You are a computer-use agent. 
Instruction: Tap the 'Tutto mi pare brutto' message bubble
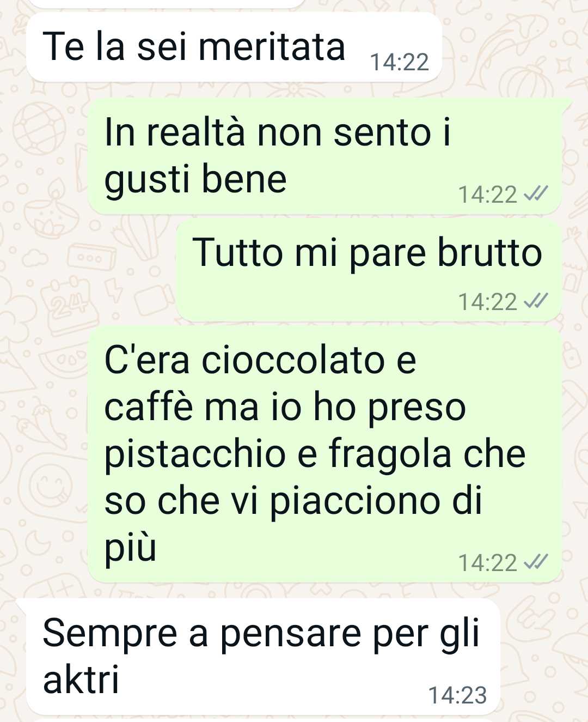pyautogui.click(x=369, y=271)
